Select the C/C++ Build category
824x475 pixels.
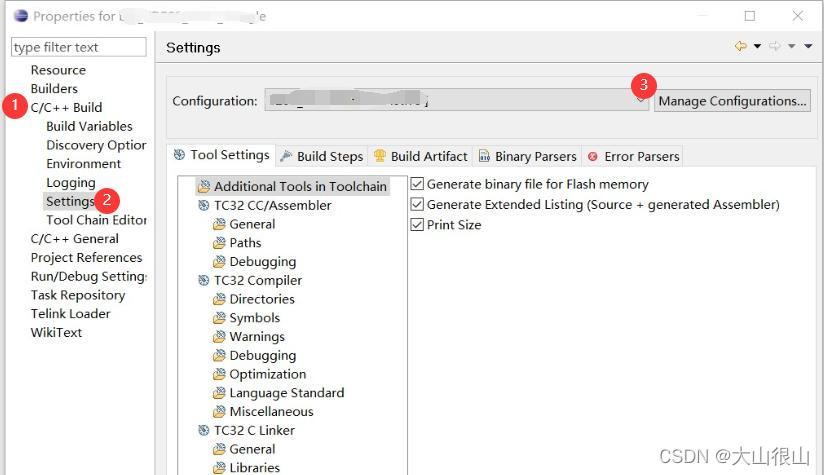(66, 107)
